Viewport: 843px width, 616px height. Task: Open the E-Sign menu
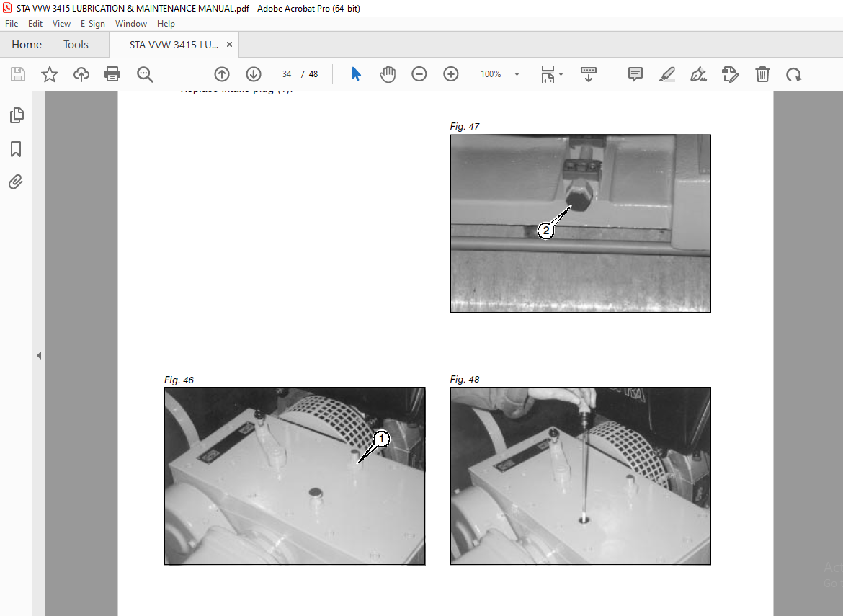(92, 24)
